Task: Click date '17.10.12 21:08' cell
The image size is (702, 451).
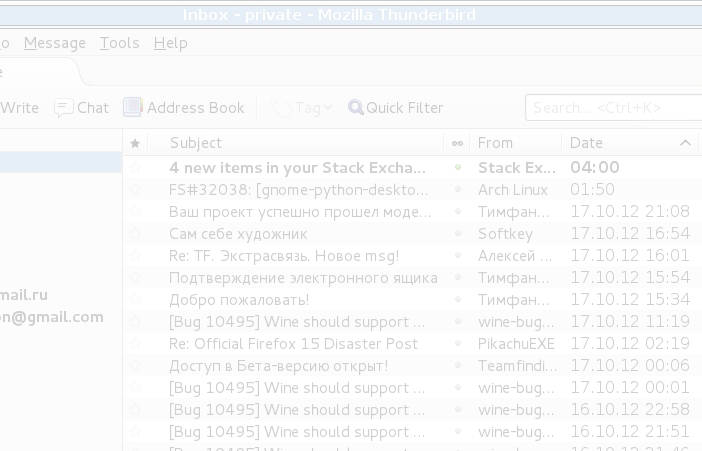Action: pyautogui.click(x=629, y=211)
